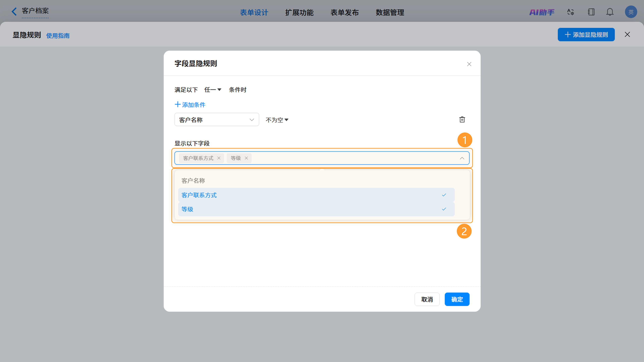Image resolution: width=644 pixels, height=362 pixels.
Task: Open the AI助手 assistant
Action: coord(542,12)
